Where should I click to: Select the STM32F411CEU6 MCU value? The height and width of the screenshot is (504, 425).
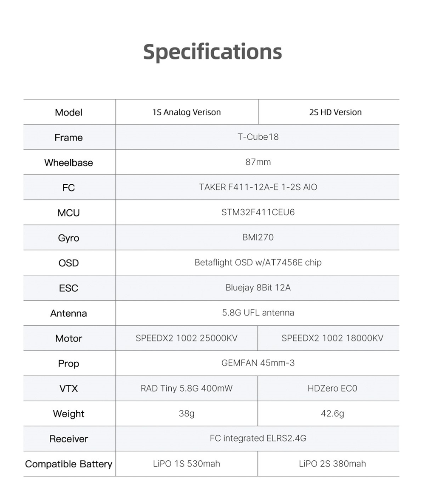coord(258,212)
